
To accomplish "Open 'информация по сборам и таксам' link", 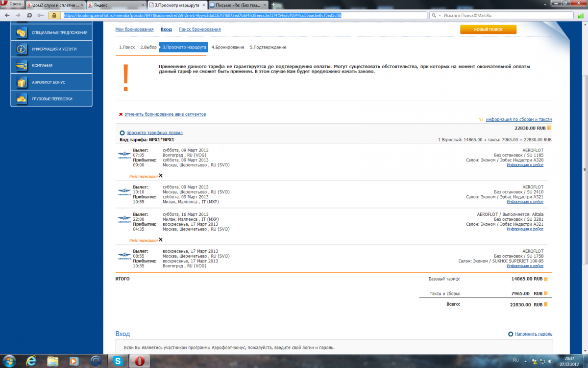I will (x=519, y=119).
